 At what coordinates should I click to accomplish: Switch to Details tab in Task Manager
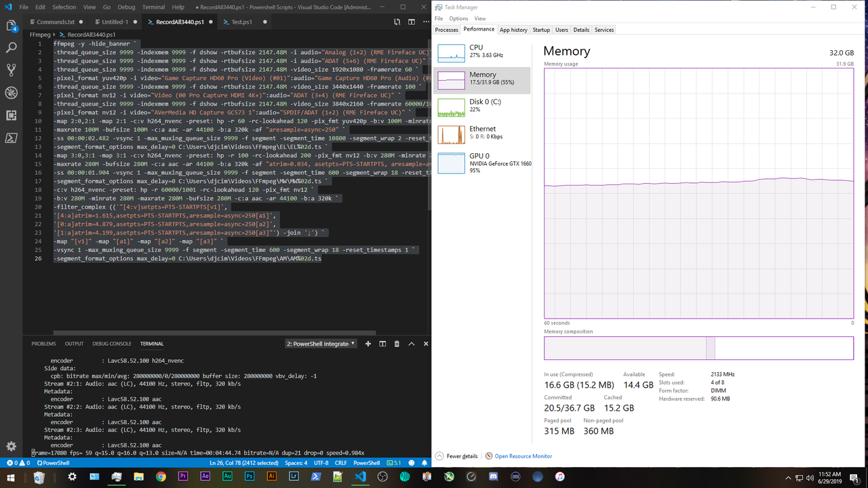(x=581, y=30)
